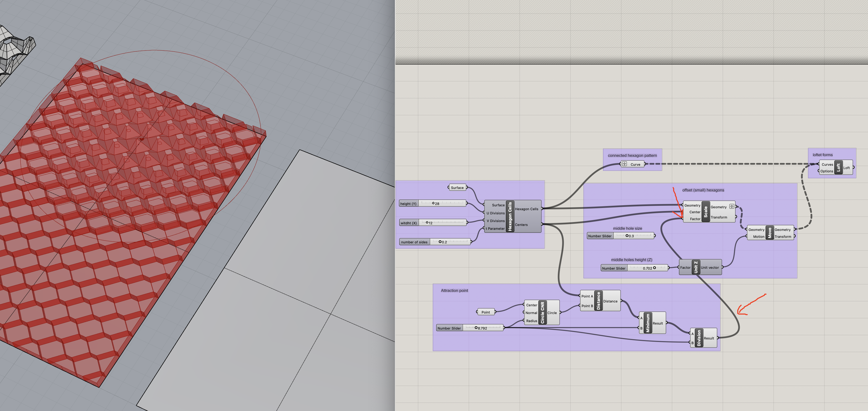Click the middle holes height slider knob 0.702

click(654, 268)
